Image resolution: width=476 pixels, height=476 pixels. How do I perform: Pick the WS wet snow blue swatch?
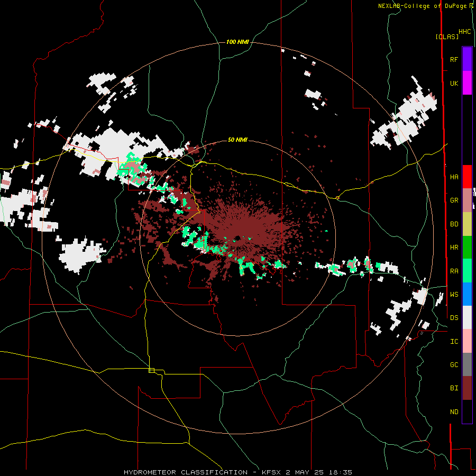(467, 294)
